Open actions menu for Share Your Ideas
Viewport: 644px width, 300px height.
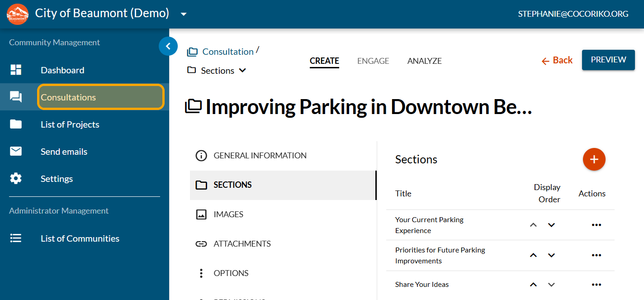[x=596, y=285]
